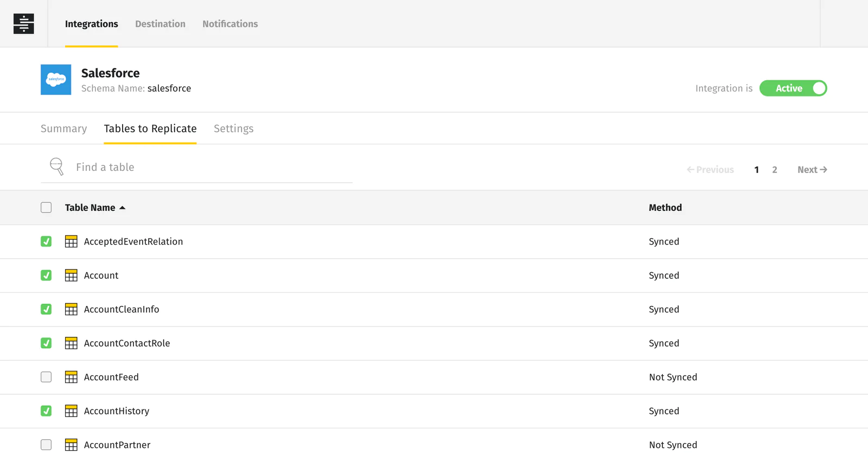Select the Tables to Replicate tab

(x=150, y=129)
